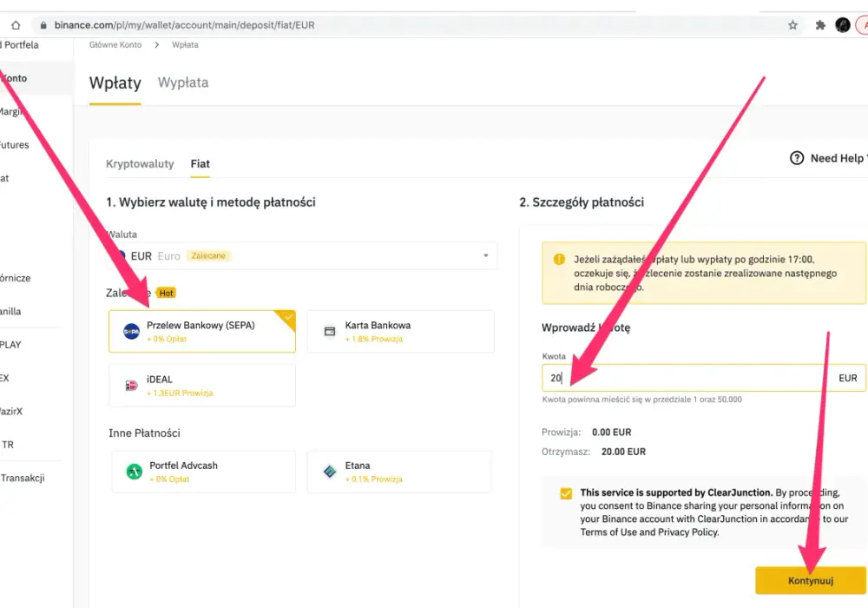Click the Need Help link text

tap(837, 158)
